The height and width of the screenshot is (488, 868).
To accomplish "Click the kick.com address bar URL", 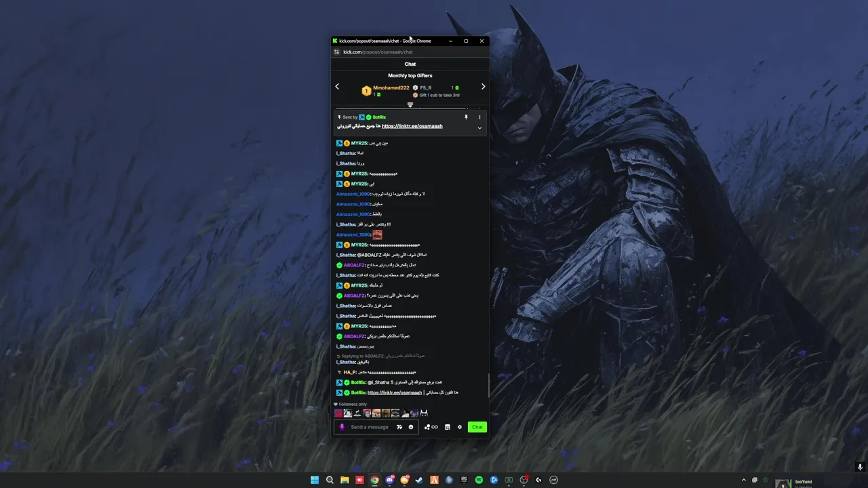I will tap(378, 52).
